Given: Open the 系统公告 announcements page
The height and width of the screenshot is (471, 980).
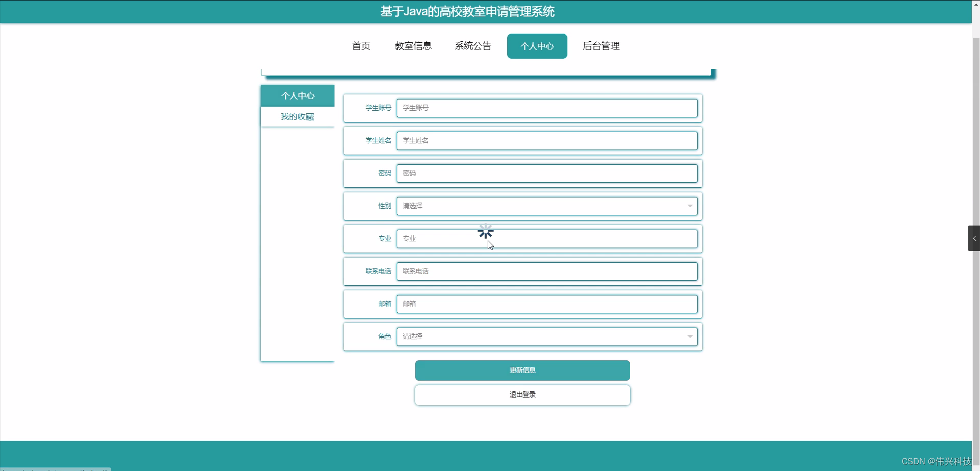Looking at the screenshot, I should tap(472, 45).
